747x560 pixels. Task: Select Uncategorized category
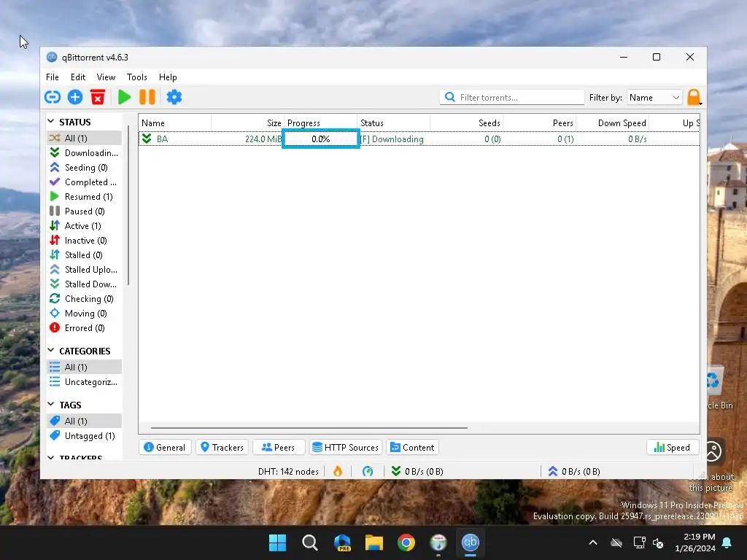(84, 382)
